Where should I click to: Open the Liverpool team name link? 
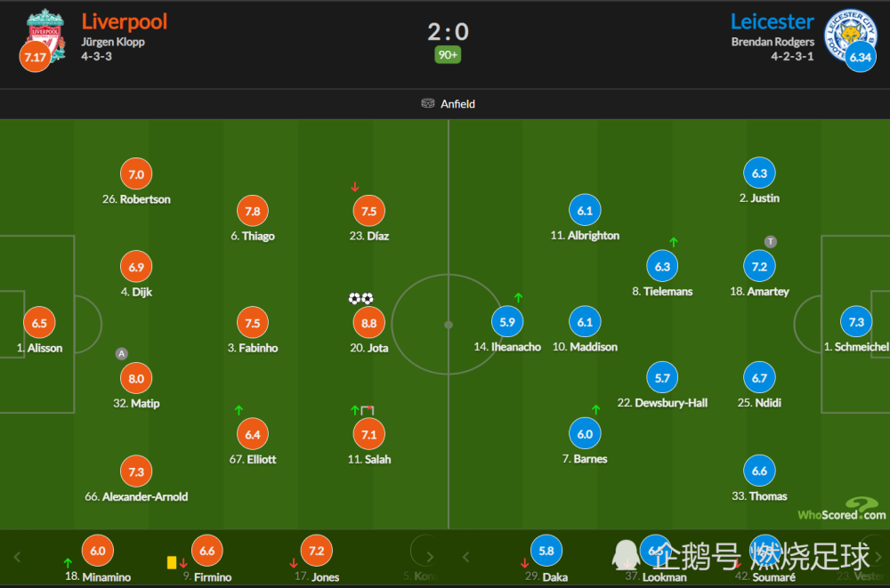point(125,21)
